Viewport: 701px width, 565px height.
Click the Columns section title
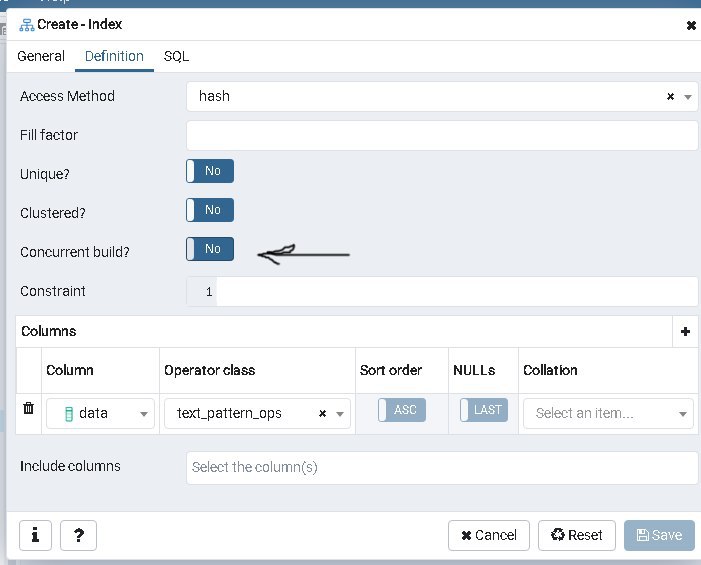[49, 331]
